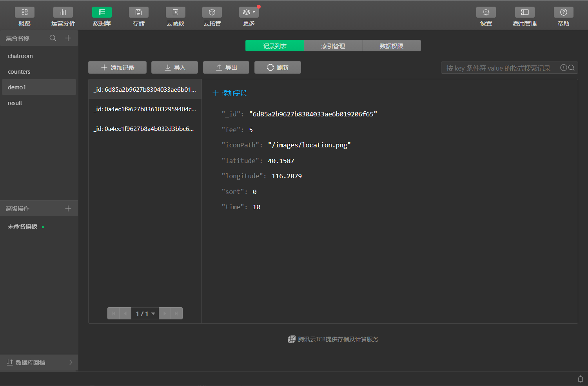The width and height of the screenshot is (588, 386).
Task: Open the 1 / 1 page dropdown
Action: coord(145,314)
